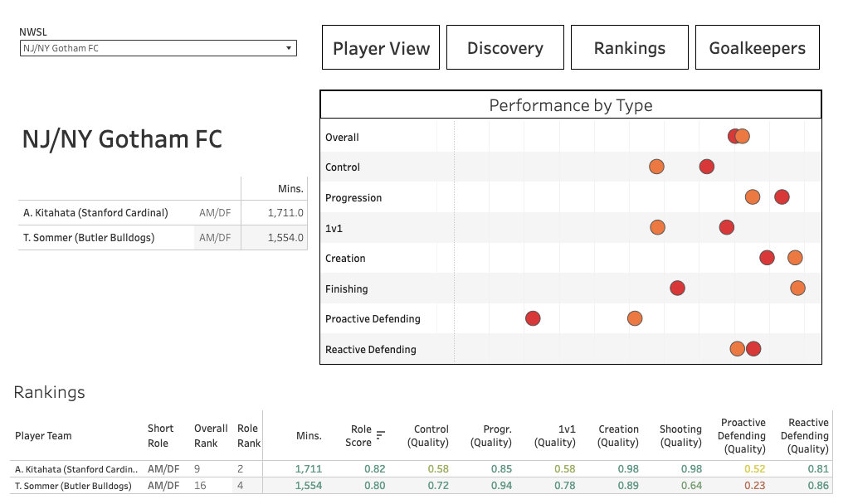
Task: Click the Role Score sort icon
Action: click(x=380, y=434)
